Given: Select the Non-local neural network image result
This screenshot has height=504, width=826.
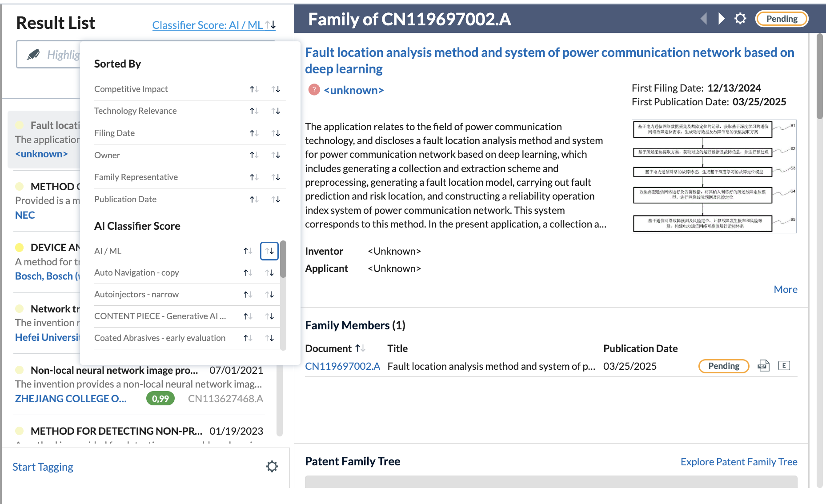Looking at the screenshot, I should pos(139,384).
